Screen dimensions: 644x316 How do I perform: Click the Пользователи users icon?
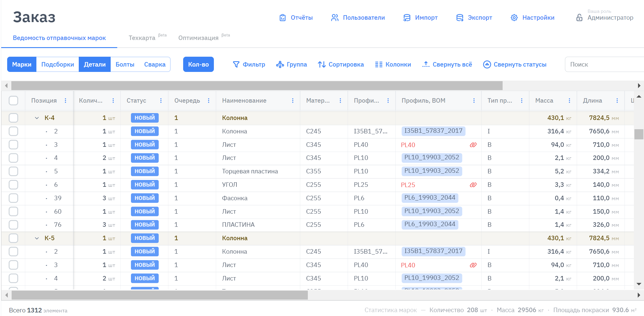pos(335,18)
